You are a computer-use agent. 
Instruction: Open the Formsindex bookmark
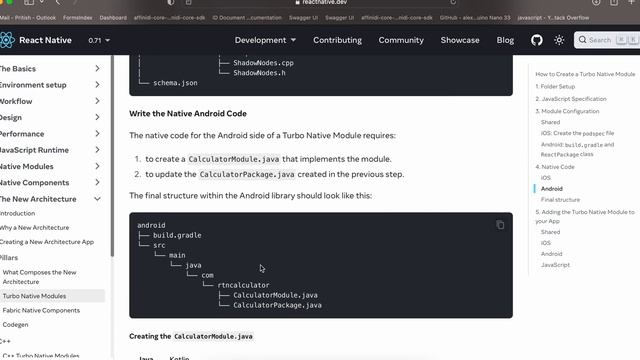tap(78, 18)
